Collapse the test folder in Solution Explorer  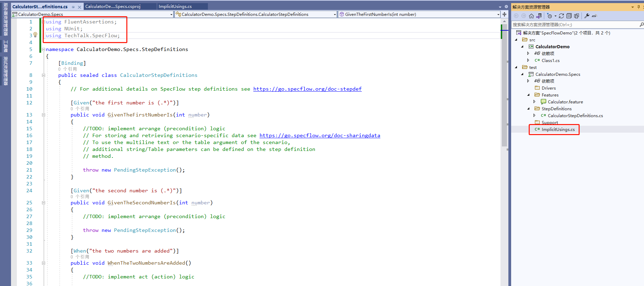tap(516, 67)
